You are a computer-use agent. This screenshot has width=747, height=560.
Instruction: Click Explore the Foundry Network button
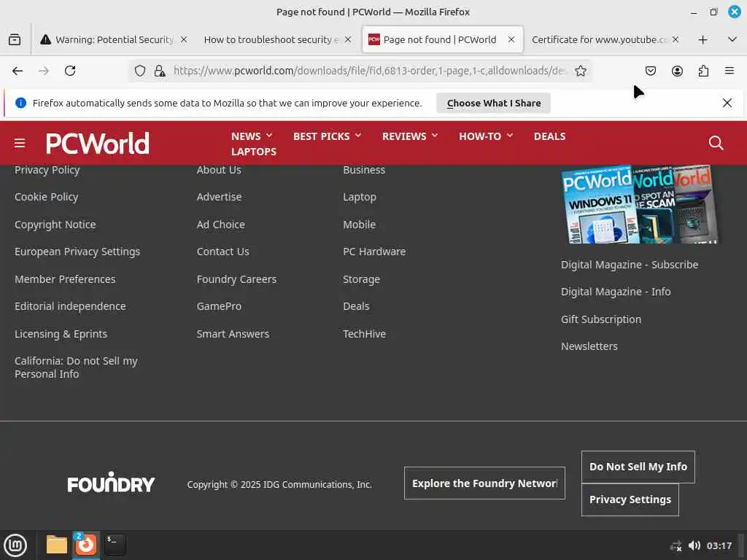pos(484,483)
